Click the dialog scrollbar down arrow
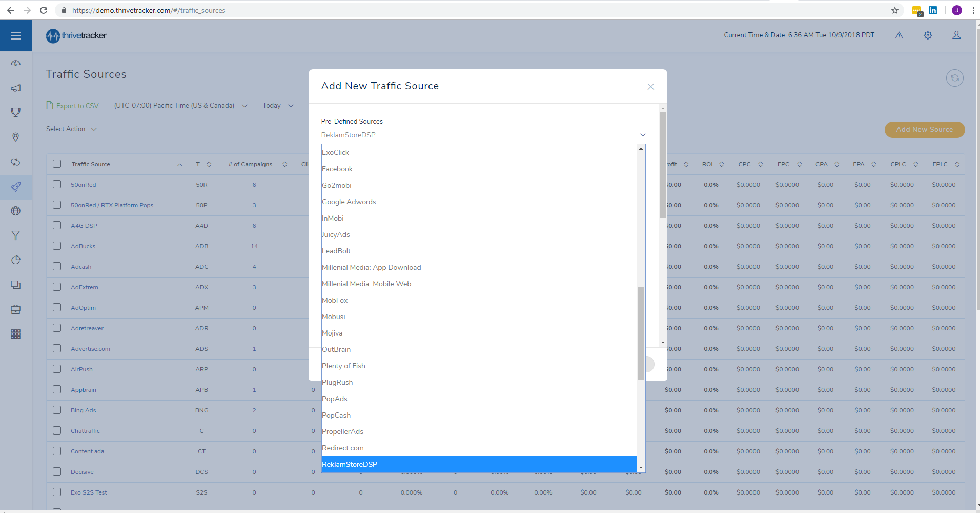The height and width of the screenshot is (513, 980). (x=663, y=343)
